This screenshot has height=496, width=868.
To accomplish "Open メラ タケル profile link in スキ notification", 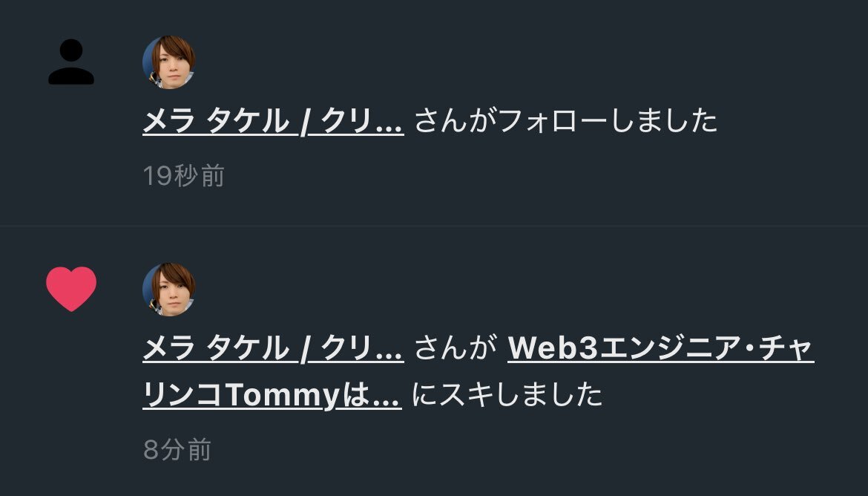I will pos(274,348).
